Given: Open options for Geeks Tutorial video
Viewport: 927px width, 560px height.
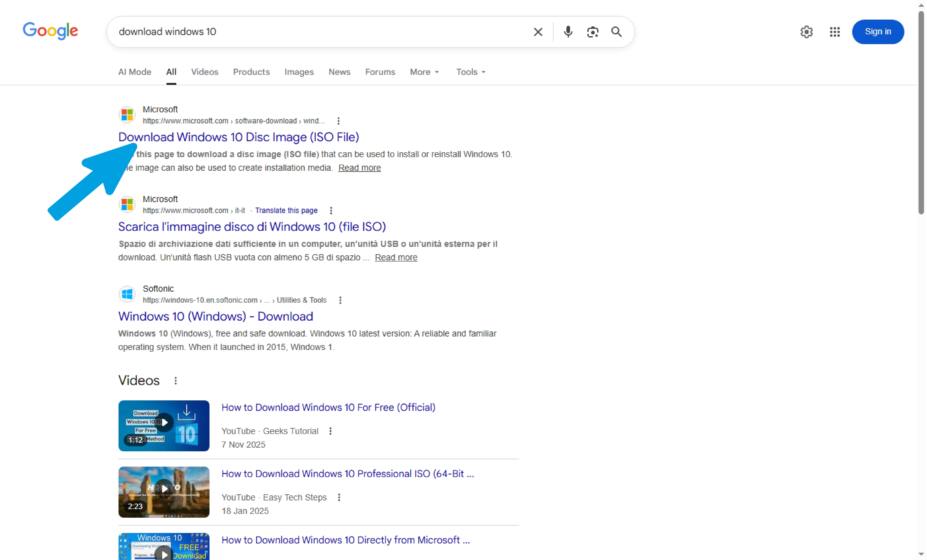Looking at the screenshot, I should click(330, 431).
